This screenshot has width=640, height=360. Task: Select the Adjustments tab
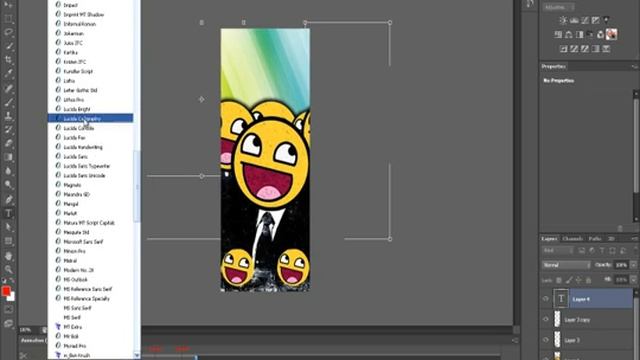(x=558, y=7)
